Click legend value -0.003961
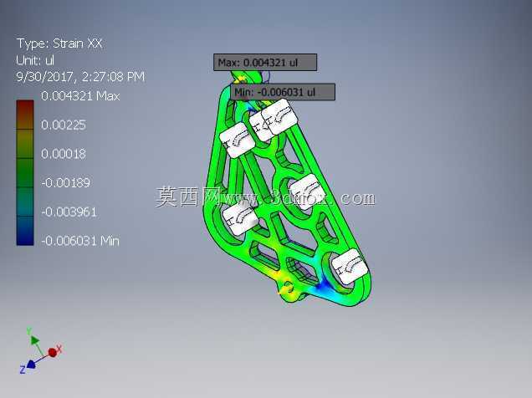532x398 pixels. point(69,212)
